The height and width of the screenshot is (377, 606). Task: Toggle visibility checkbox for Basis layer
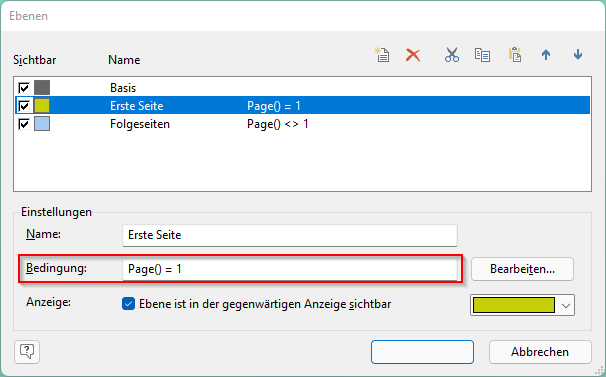click(24, 88)
